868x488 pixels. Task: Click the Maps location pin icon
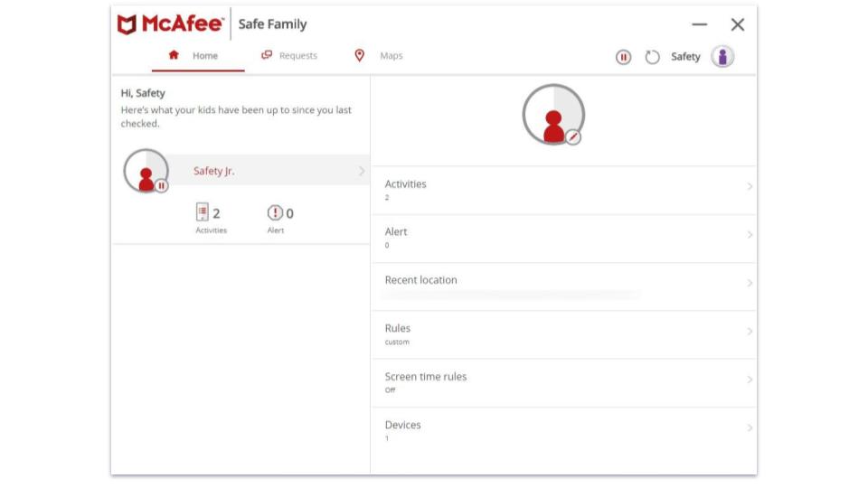click(359, 55)
